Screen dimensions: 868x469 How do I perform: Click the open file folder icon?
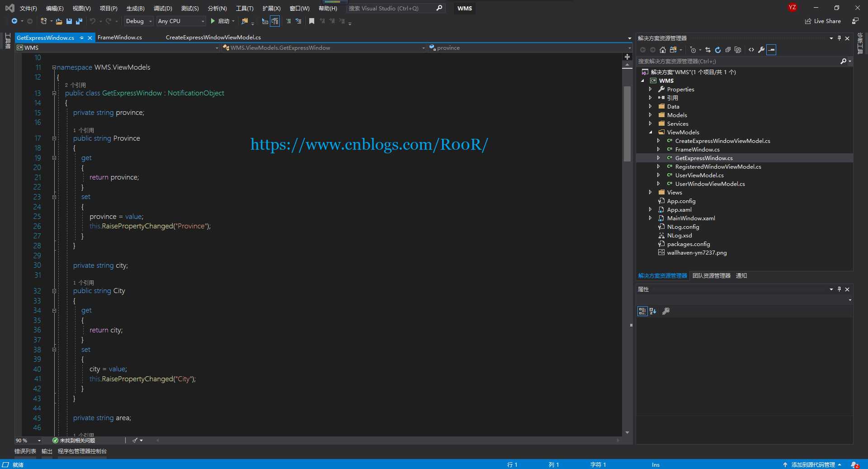pos(59,21)
